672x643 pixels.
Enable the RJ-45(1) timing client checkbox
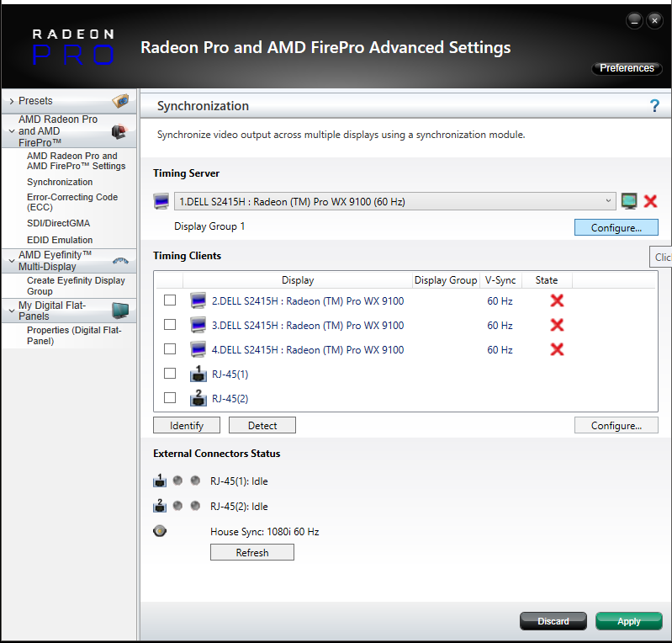(170, 373)
